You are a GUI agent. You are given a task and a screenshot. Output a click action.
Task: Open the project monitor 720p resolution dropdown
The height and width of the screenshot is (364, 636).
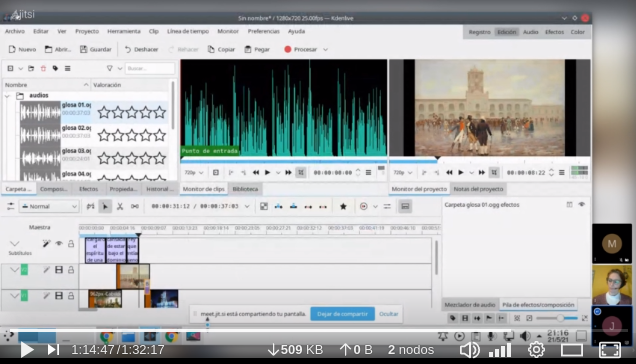point(402,172)
